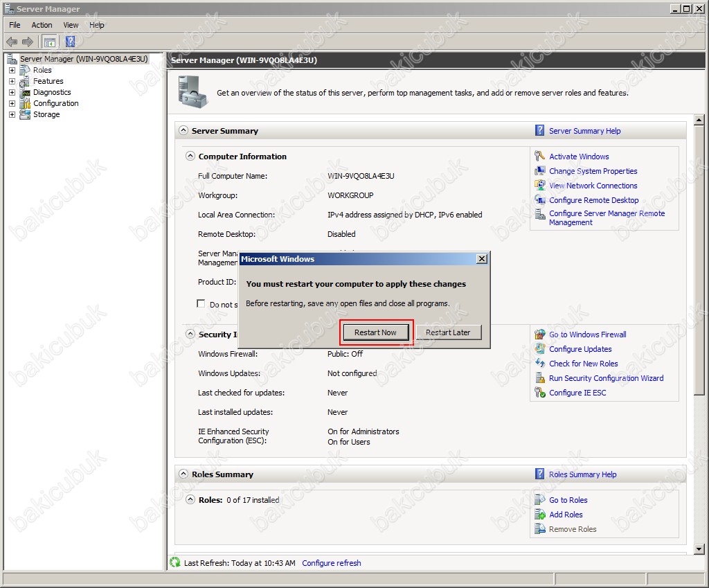
Task: Click the Go to Windows Firewall icon
Action: point(539,335)
